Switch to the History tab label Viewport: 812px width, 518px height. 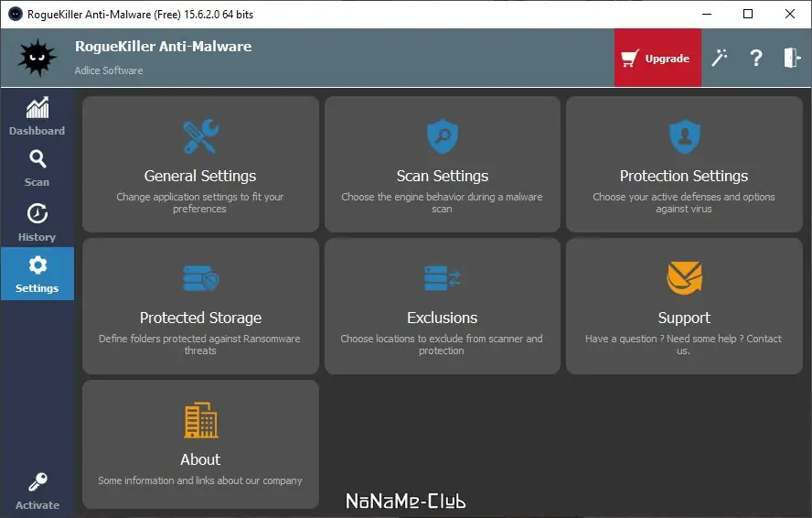tap(37, 237)
